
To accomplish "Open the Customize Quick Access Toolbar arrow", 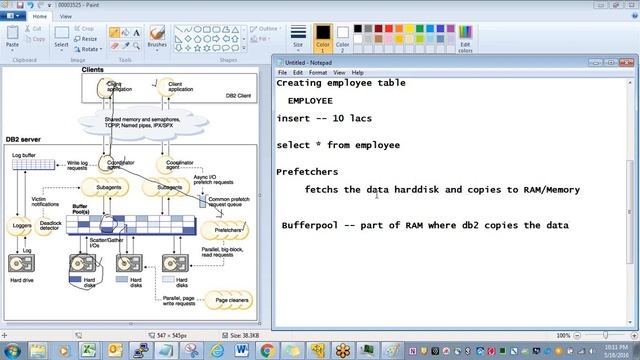I will [x=50, y=5].
